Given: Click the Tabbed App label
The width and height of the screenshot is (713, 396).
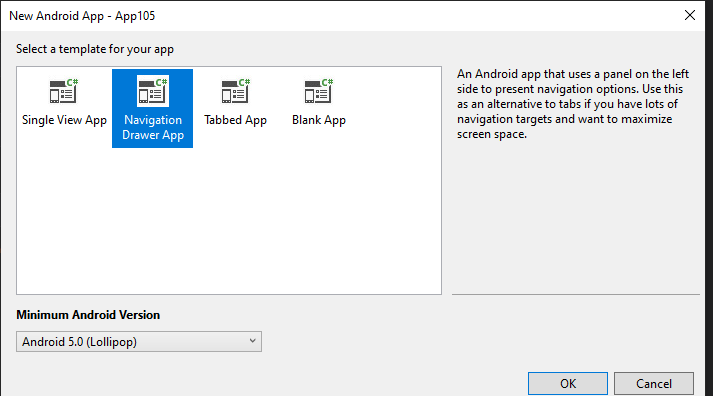Looking at the screenshot, I should click(236, 120).
